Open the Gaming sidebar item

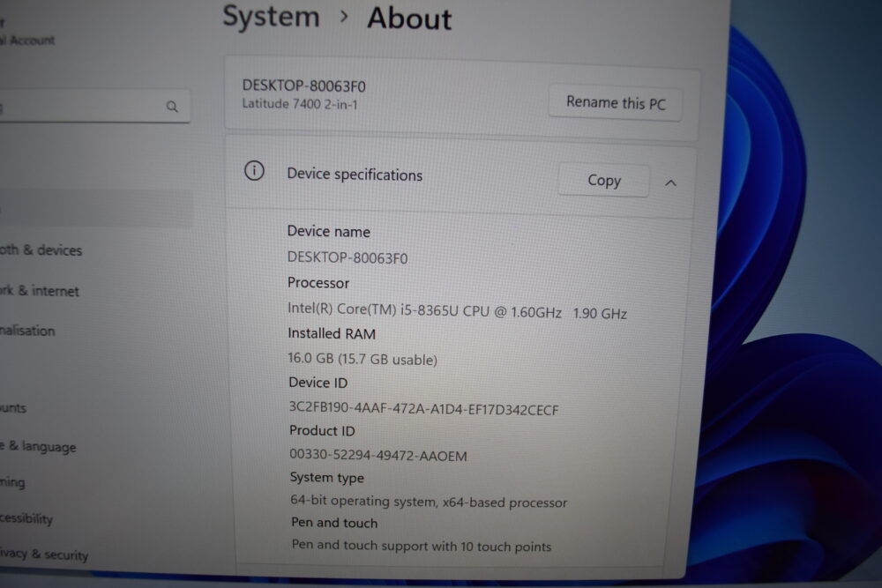pos(12,482)
